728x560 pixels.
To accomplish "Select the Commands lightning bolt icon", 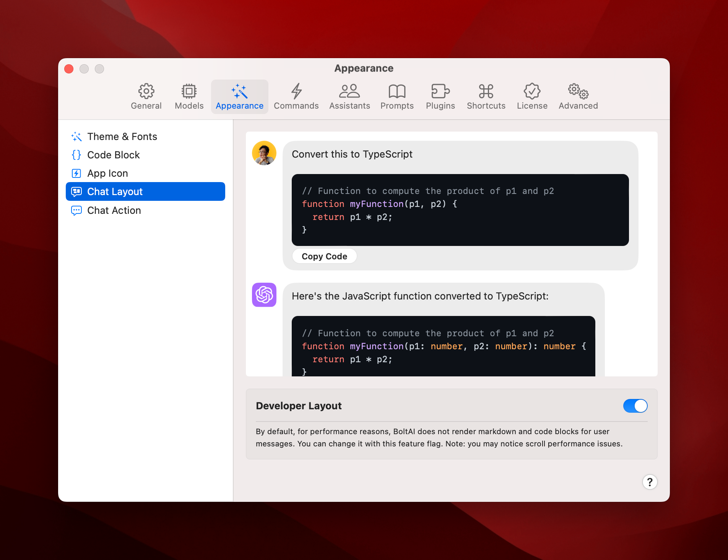I will tap(296, 91).
